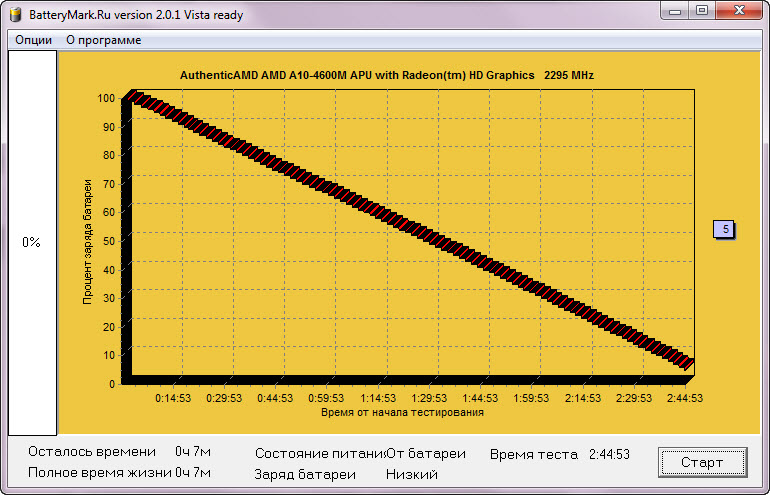Viewport: 770px width, 495px height.
Task: Open the О программе menu
Action: click(x=104, y=40)
